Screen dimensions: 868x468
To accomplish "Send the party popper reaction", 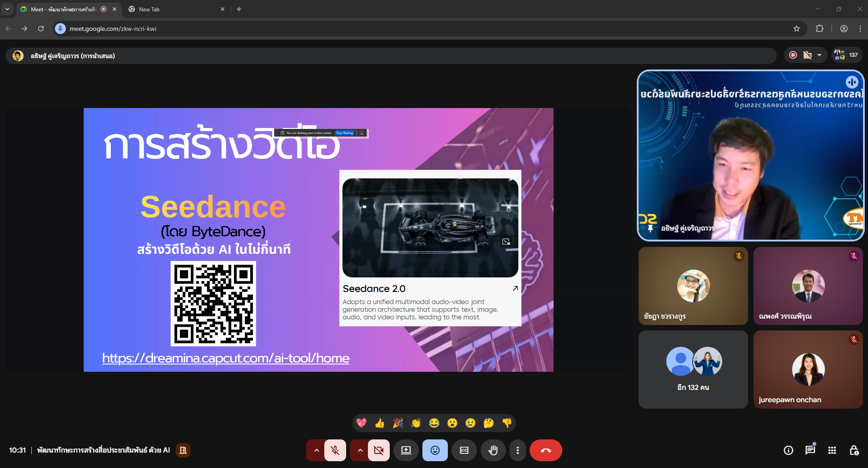I will tap(398, 423).
